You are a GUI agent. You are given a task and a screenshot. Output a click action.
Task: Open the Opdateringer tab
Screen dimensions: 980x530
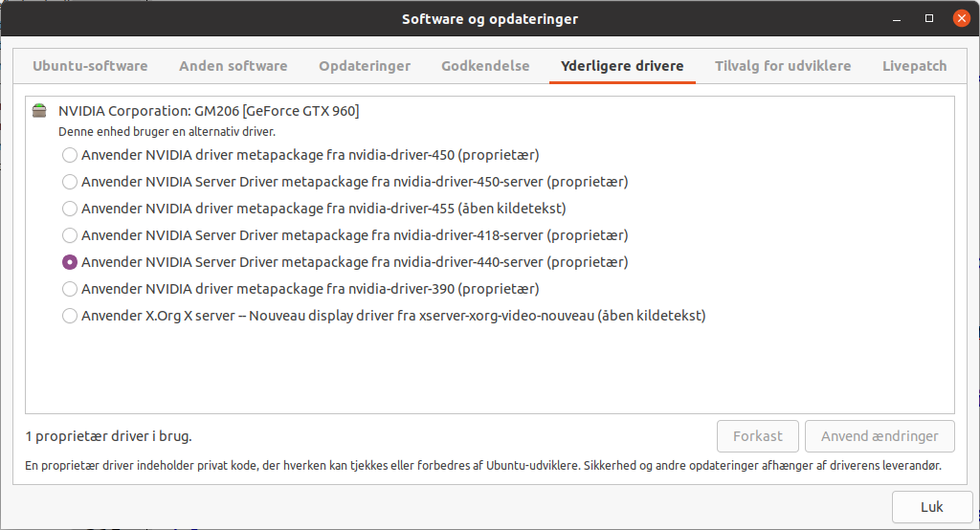coord(365,66)
